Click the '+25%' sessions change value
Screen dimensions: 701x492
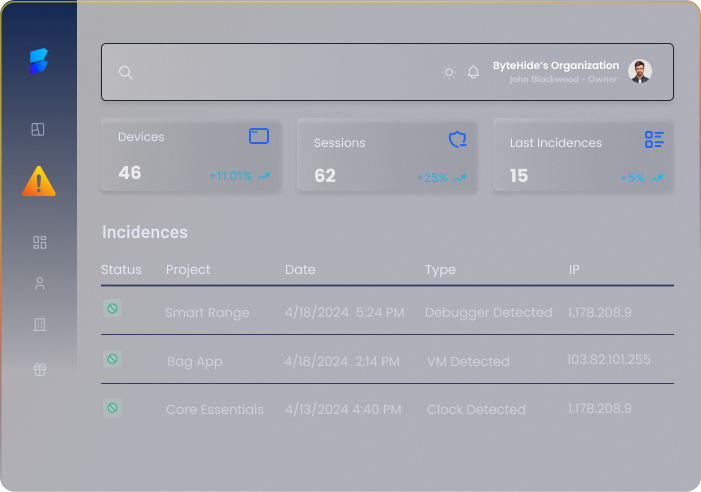[432, 178]
